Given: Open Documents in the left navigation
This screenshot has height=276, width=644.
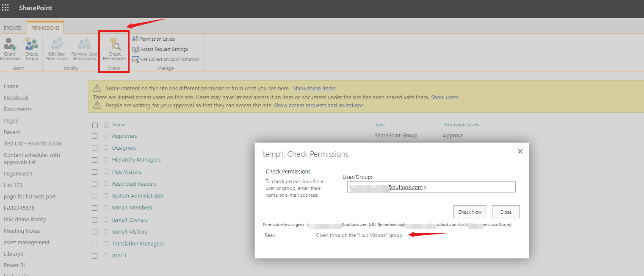Looking at the screenshot, I should click(x=18, y=109).
